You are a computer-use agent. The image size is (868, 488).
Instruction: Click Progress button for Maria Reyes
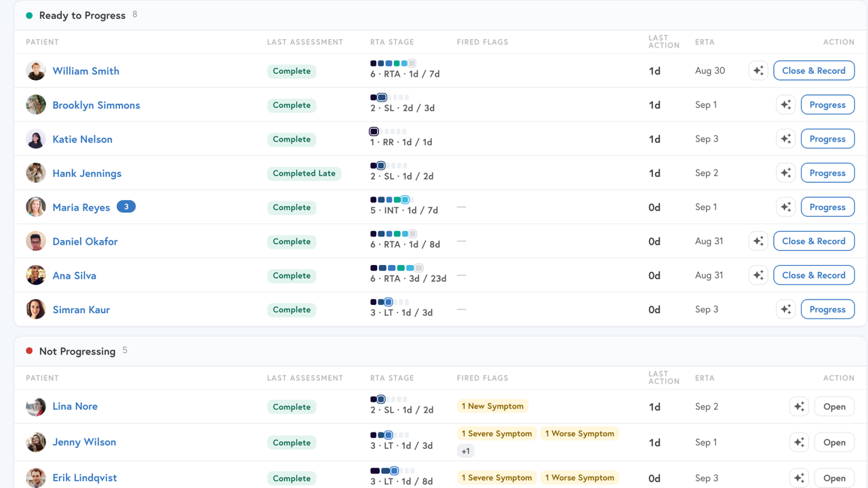pos(827,207)
